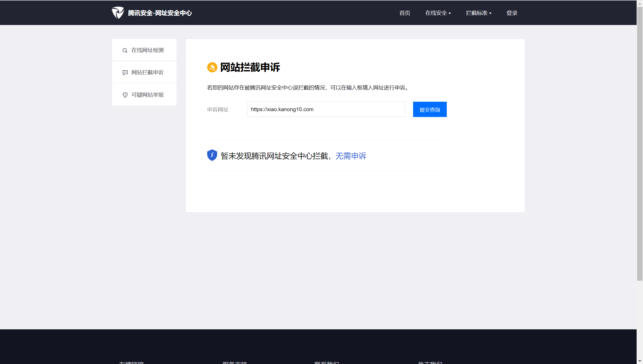The image size is (643, 364).
Task: Expand the 在线安全 dropdown arrow
Action: coord(450,13)
